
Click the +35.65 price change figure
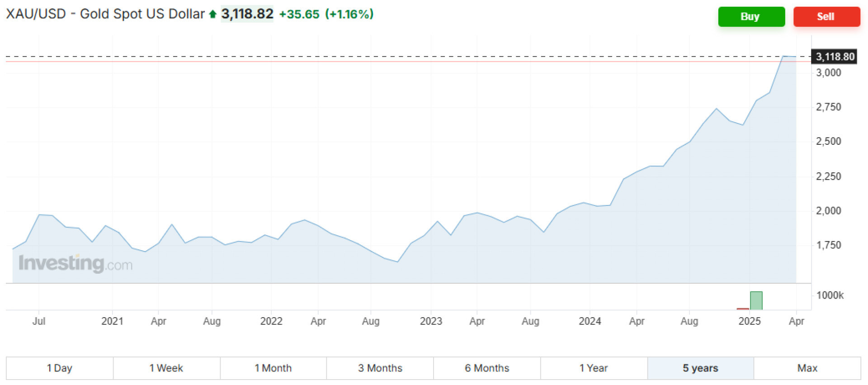click(299, 14)
